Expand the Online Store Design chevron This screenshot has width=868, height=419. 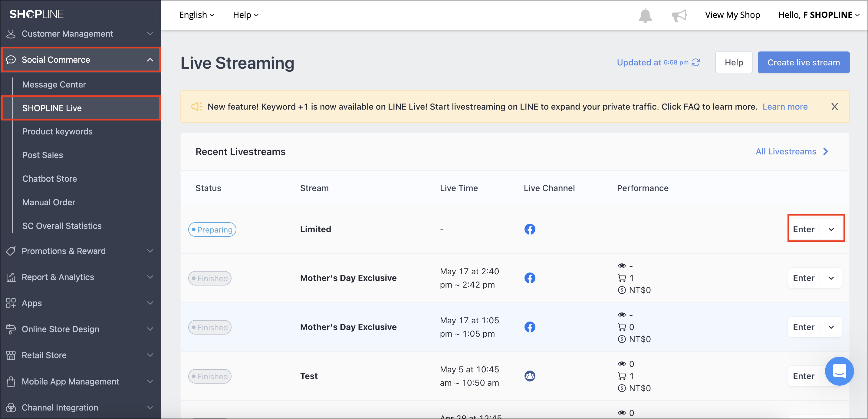click(x=150, y=329)
